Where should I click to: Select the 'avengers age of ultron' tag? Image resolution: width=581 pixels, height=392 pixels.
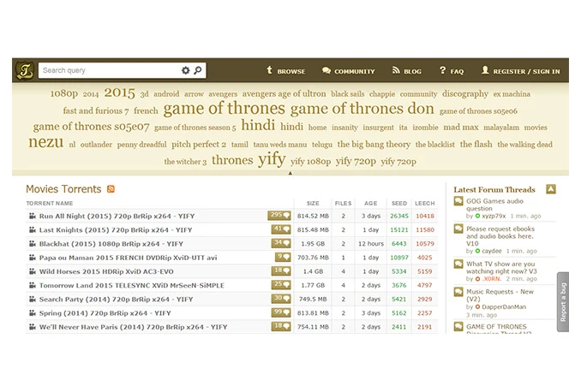click(x=285, y=93)
